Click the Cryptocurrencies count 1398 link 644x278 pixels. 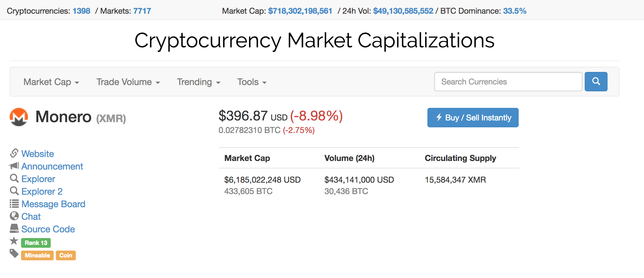pyautogui.click(x=81, y=11)
